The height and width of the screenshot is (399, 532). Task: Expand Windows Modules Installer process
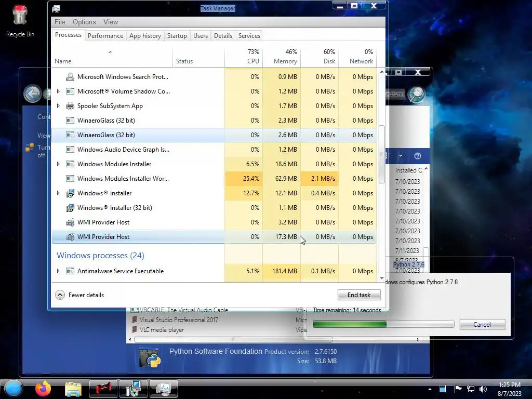point(58,164)
